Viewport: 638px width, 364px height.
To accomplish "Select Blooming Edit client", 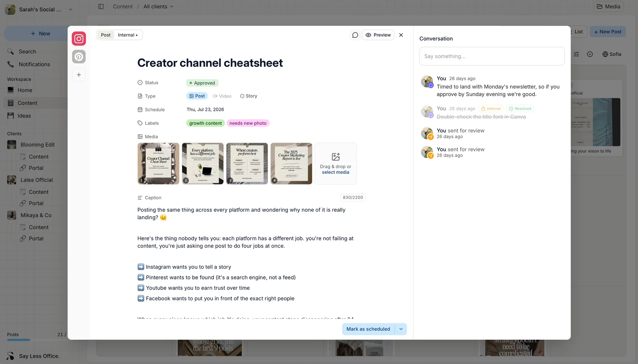I will click(x=37, y=145).
